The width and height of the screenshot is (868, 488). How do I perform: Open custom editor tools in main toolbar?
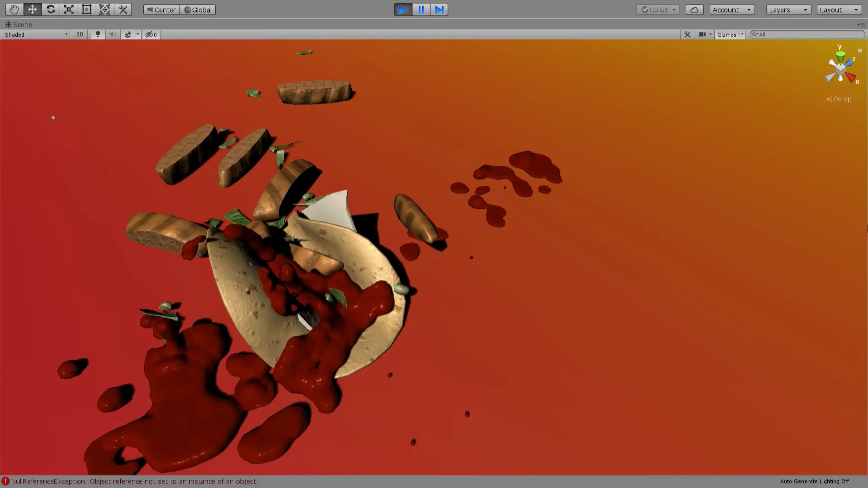123,9
